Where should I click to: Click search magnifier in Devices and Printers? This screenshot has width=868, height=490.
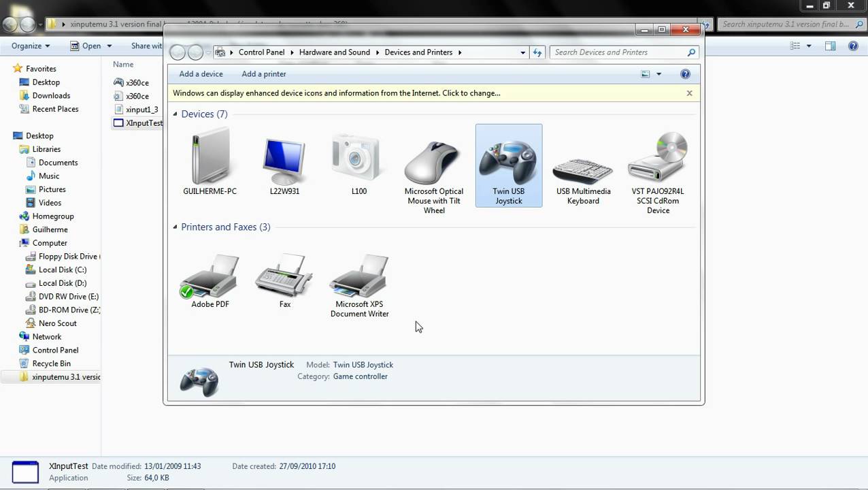pyautogui.click(x=691, y=52)
